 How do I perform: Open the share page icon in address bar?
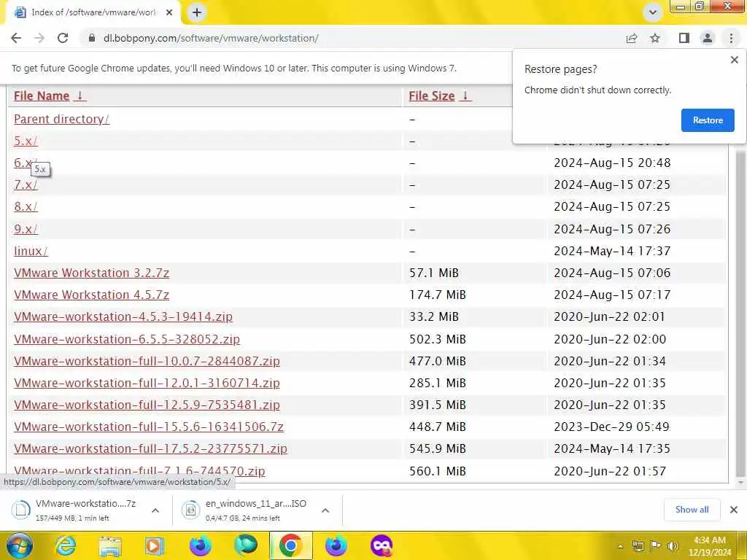pos(632,38)
